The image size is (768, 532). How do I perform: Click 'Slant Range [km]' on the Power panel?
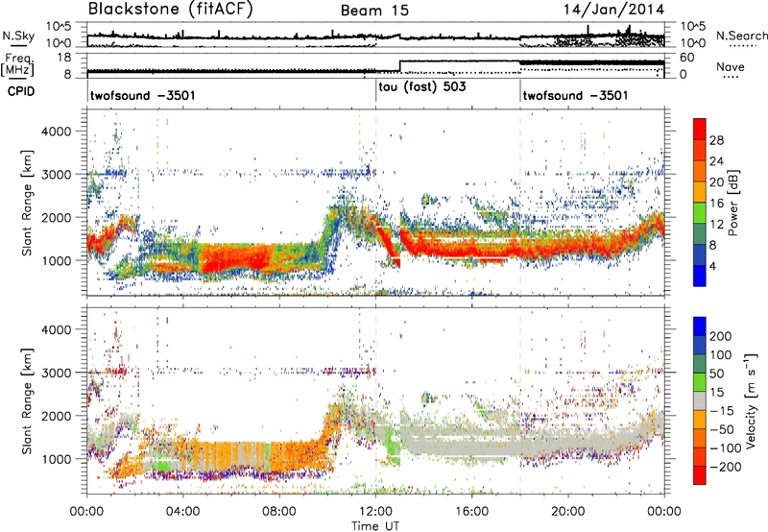pyautogui.click(x=26, y=203)
